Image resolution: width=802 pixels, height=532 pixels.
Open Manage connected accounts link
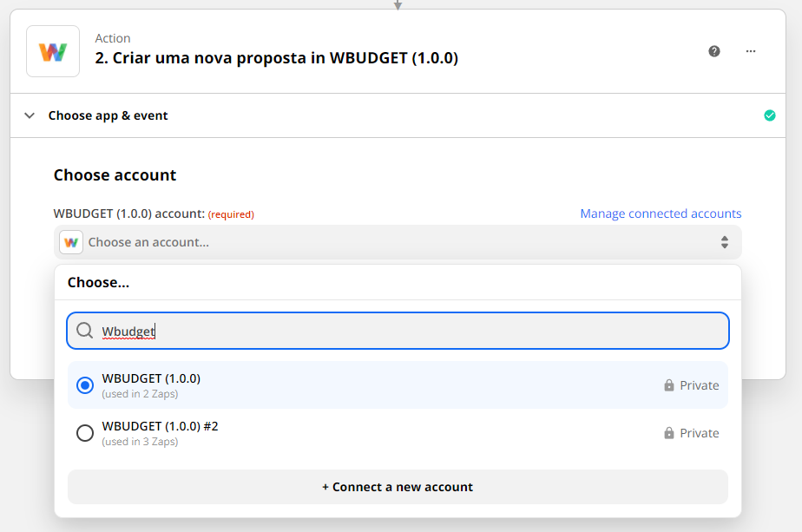click(x=661, y=213)
